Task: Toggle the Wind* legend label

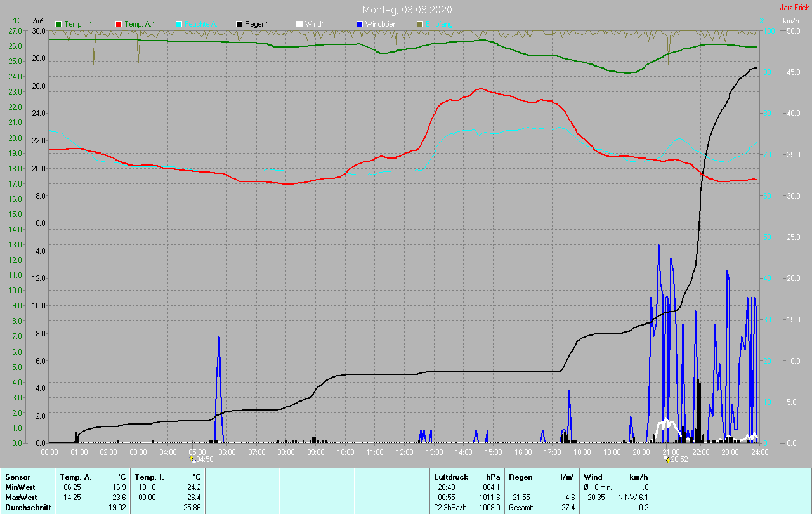Action: [x=315, y=24]
